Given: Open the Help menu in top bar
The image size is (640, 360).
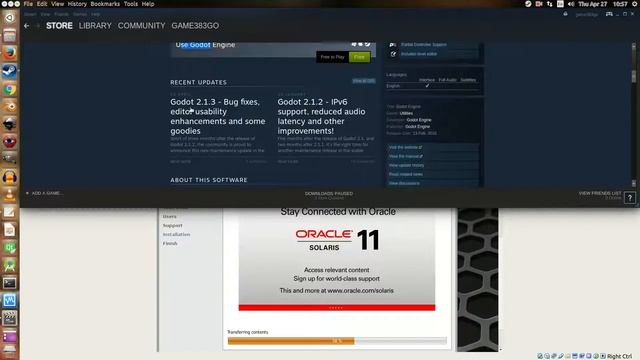Looking at the screenshot, I should (x=148, y=4).
